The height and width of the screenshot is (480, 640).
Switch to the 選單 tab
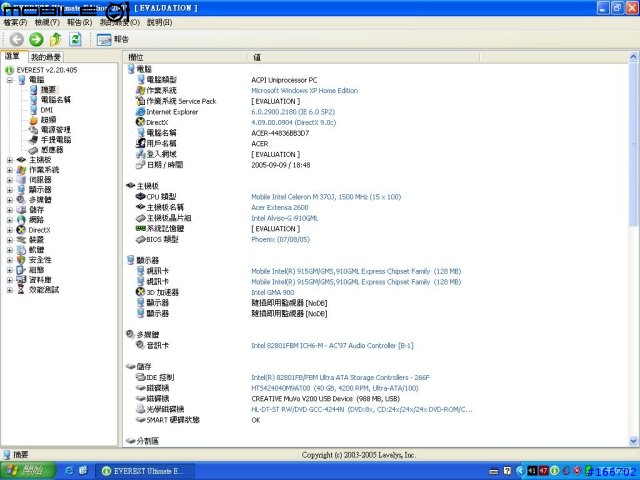tap(13, 56)
